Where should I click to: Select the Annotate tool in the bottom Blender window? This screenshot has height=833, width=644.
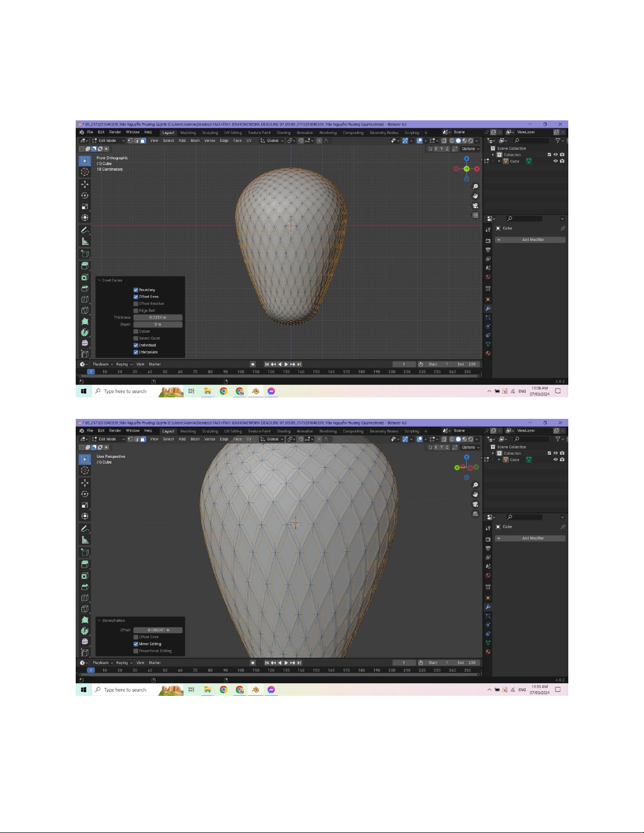tap(85, 529)
